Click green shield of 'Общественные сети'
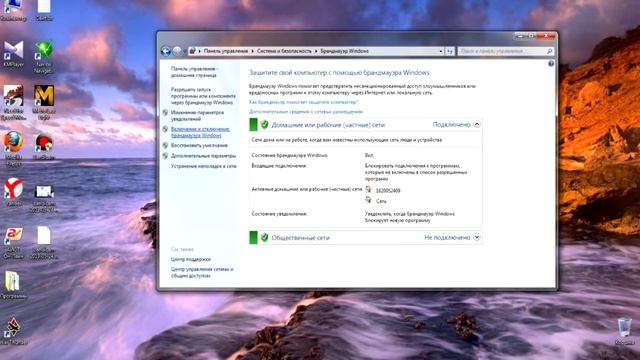Screen dimensions: 640x360 click(x=264, y=237)
